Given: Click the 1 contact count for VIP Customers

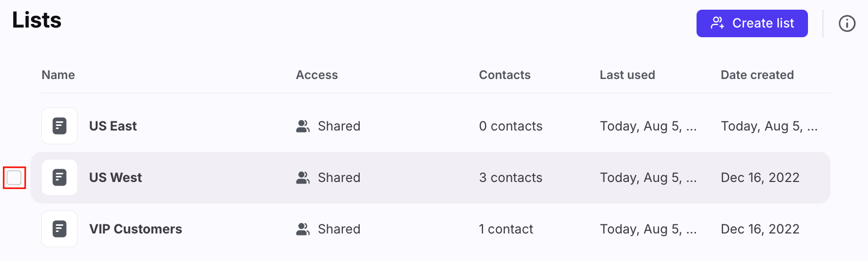Looking at the screenshot, I should click(506, 229).
